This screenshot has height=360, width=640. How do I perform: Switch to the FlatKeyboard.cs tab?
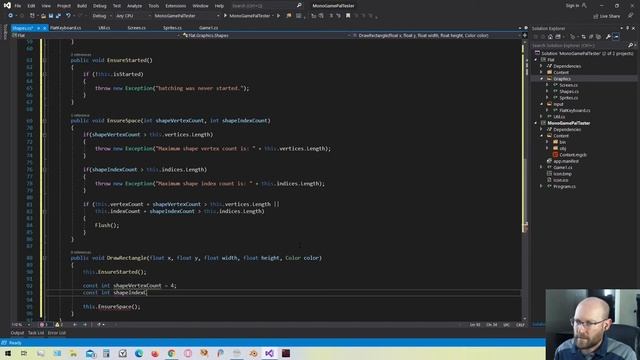tap(65, 28)
